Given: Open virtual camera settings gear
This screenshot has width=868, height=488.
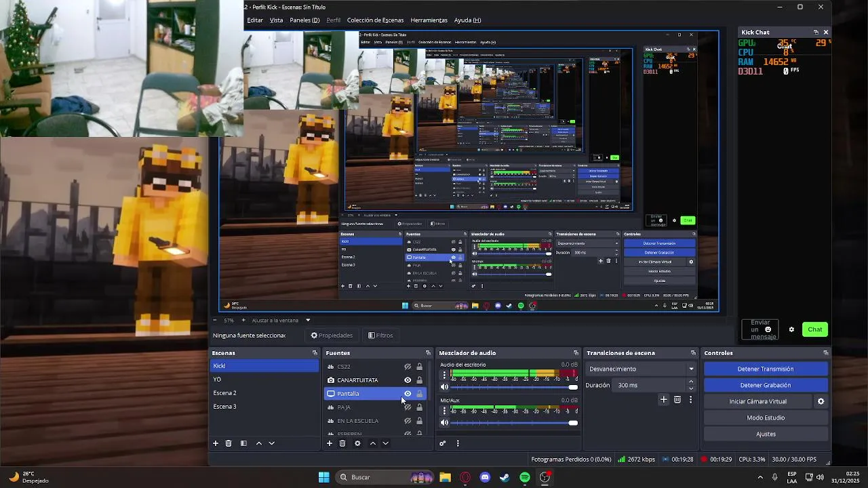Looking at the screenshot, I should [x=821, y=401].
